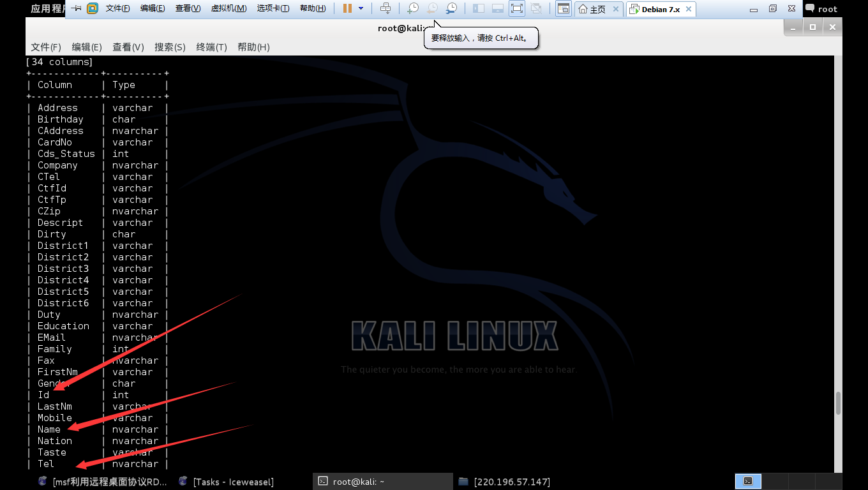The height and width of the screenshot is (490, 868).
Task: Click the root user menu in top panel
Action: [x=827, y=9]
